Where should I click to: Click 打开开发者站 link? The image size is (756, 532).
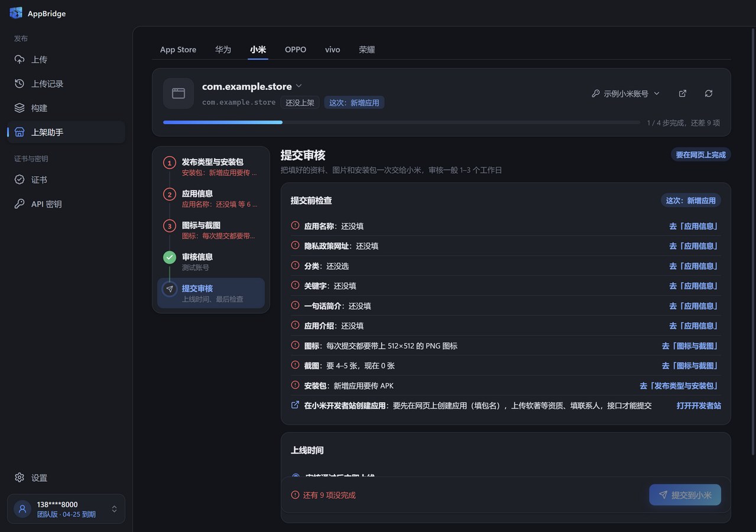pos(699,406)
